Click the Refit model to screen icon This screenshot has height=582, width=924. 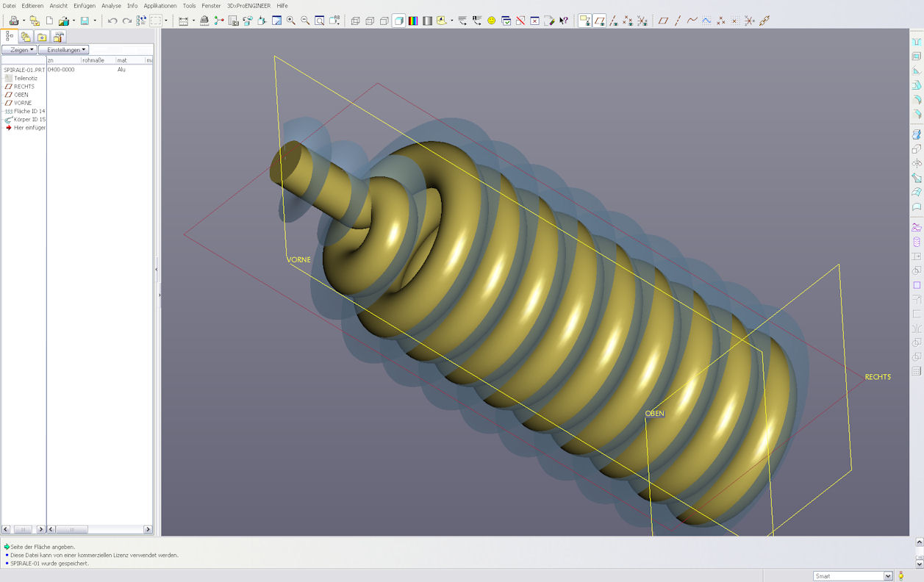pyautogui.click(x=320, y=21)
